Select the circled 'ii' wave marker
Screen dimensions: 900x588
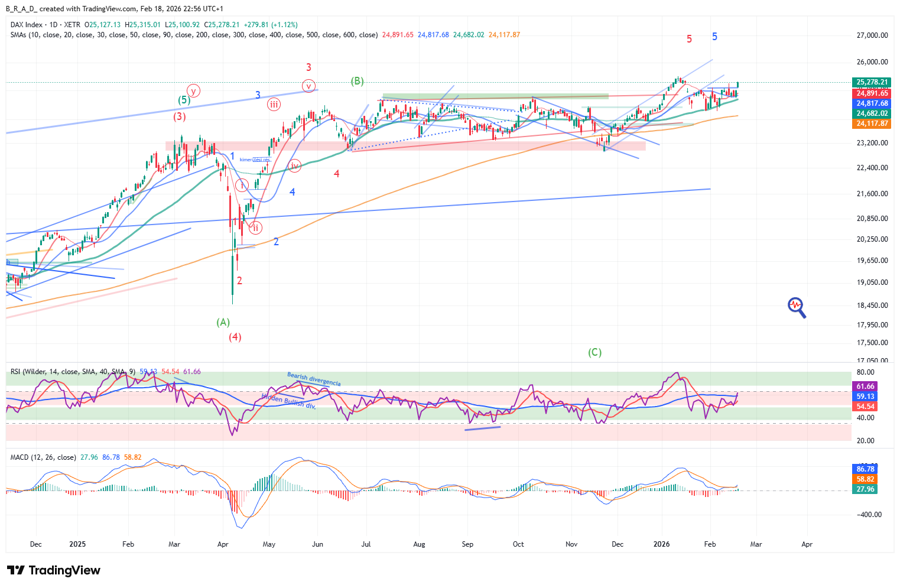pyautogui.click(x=255, y=228)
